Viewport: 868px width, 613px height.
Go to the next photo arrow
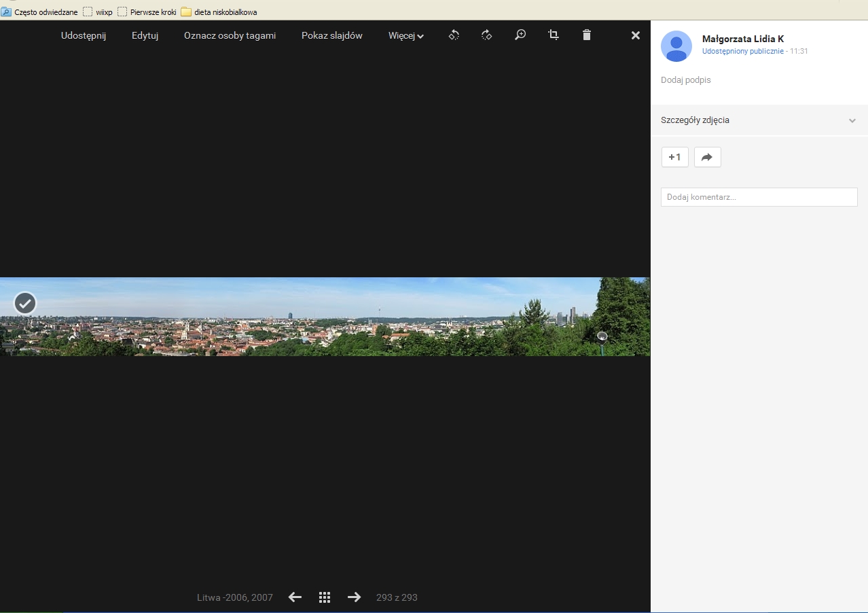point(354,597)
